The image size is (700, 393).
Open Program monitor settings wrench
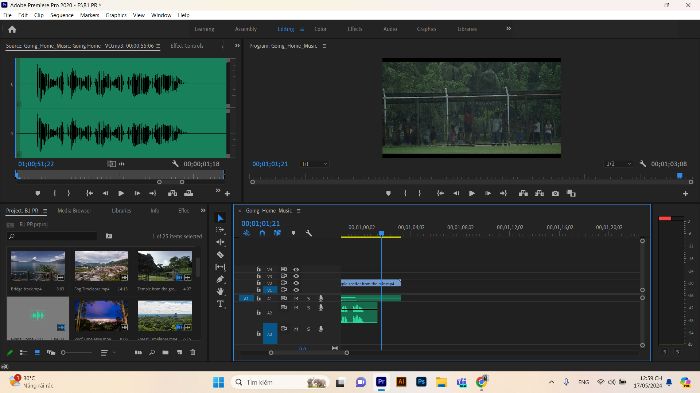pos(642,164)
